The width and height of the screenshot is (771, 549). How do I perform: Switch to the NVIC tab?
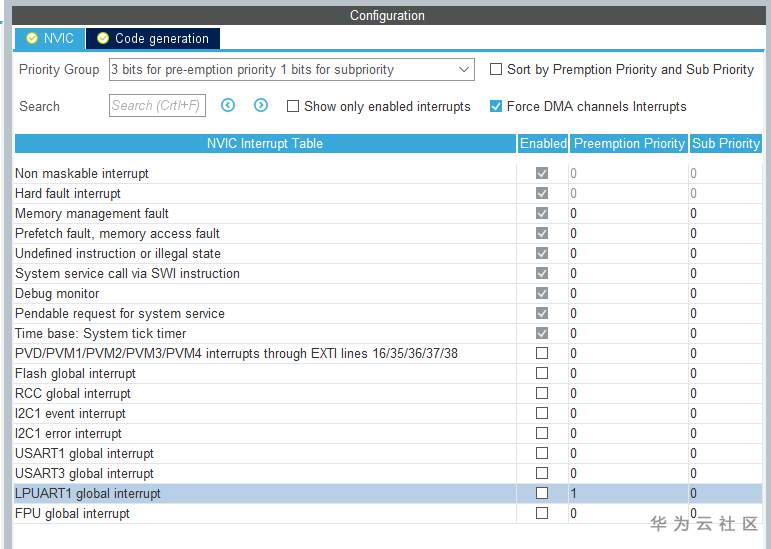point(50,38)
